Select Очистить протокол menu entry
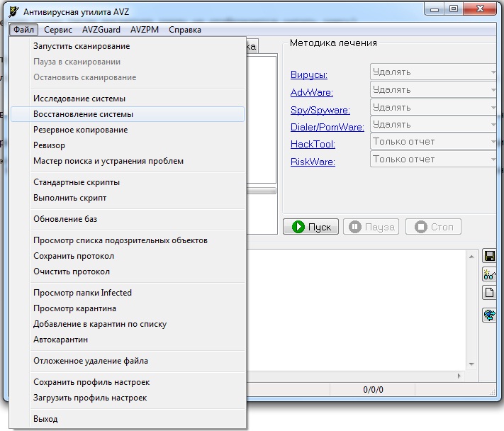Image resolution: width=504 pixels, height=431 pixels. 128,272
